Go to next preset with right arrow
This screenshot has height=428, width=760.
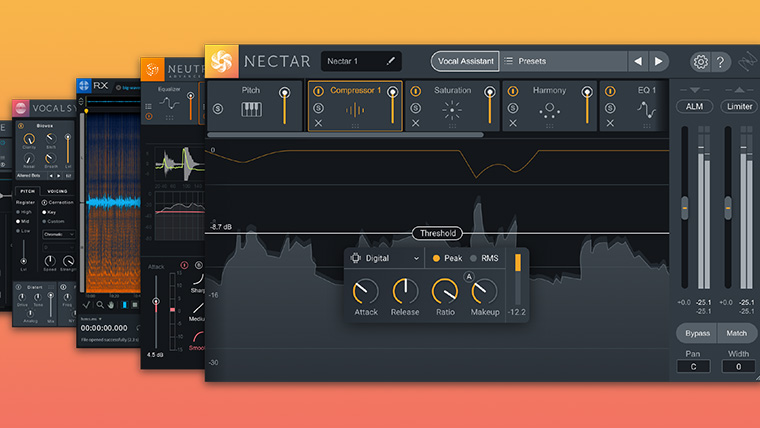658,61
